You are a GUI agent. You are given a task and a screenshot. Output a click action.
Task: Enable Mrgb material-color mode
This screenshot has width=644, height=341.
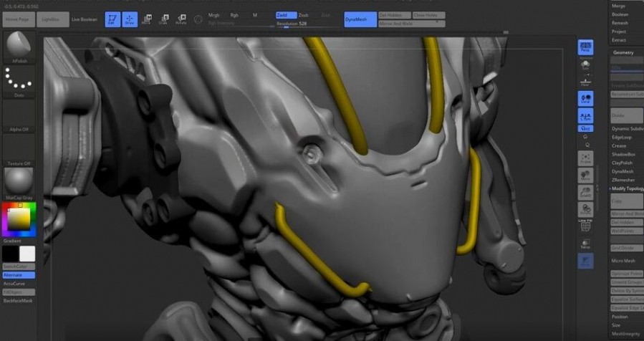click(214, 15)
